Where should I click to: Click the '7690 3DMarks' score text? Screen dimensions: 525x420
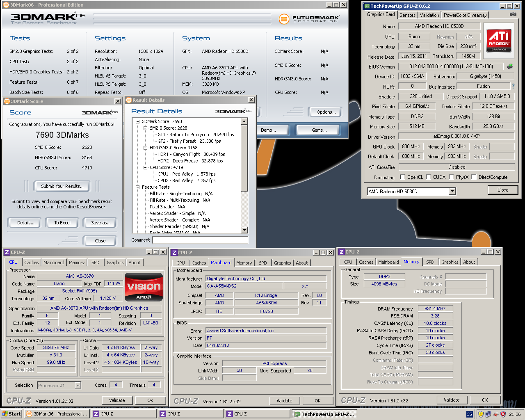(x=62, y=135)
